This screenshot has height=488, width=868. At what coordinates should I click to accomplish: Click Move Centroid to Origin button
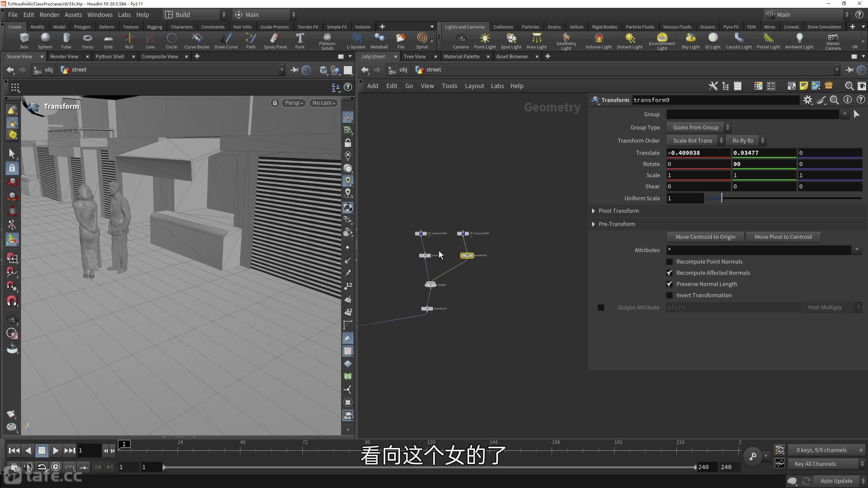(x=705, y=237)
